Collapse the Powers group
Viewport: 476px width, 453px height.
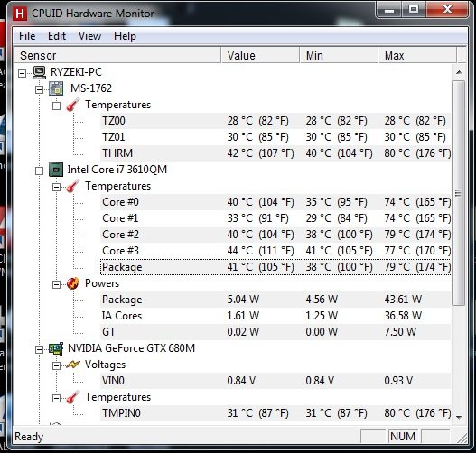tap(56, 285)
